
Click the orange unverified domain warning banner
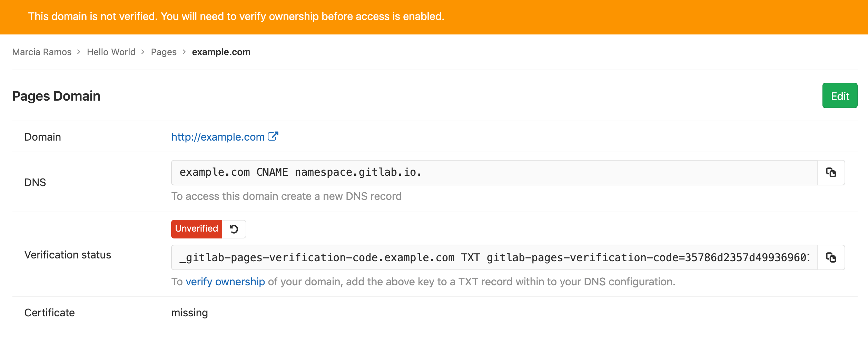click(236, 16)
